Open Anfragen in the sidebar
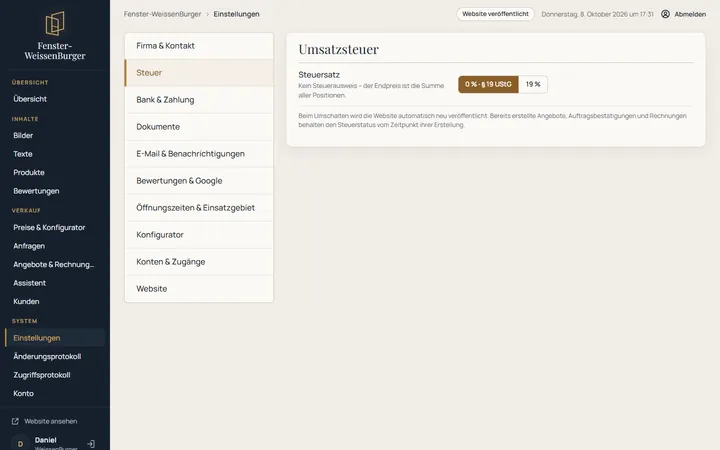Screen dimensions: 720x450 click(x=55, y=246)
